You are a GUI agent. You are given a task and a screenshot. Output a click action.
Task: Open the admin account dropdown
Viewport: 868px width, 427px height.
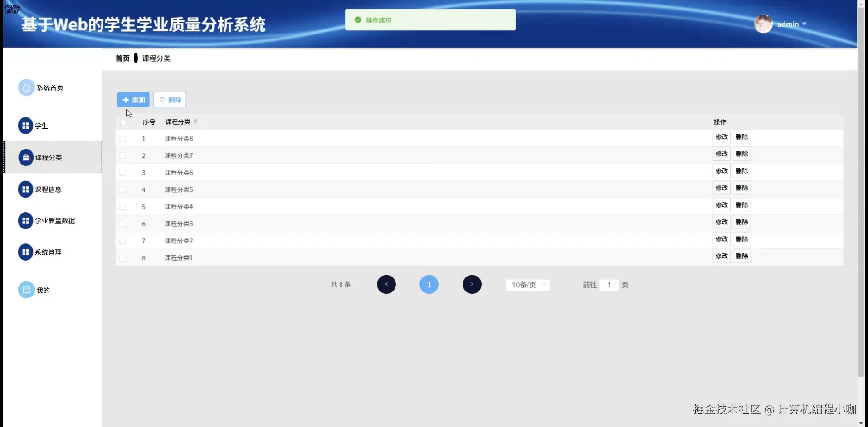[x=791, y=24]
